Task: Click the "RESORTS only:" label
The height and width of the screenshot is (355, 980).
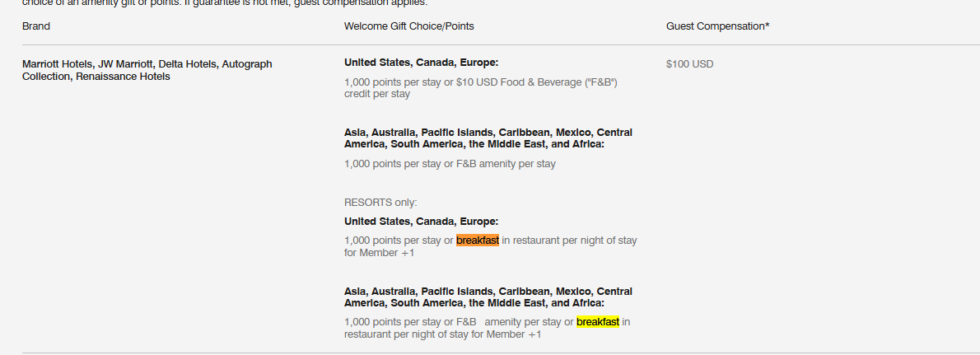Action: (x=380, y=203)
